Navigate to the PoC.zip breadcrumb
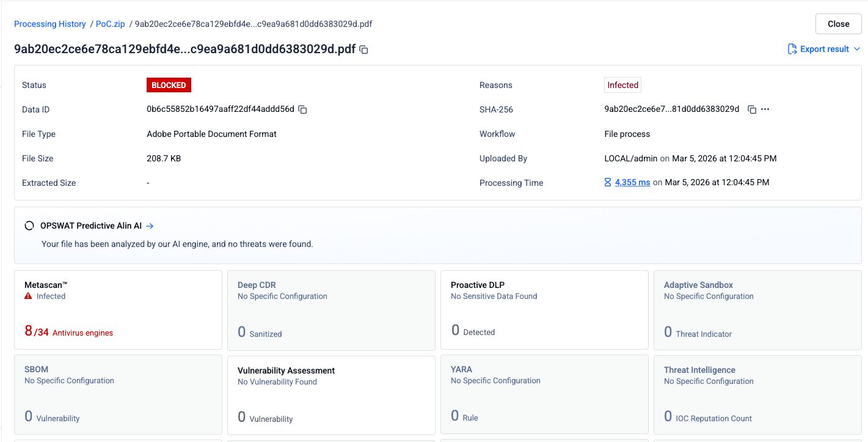Screen dimensions: 868x442 pos(110,24)
